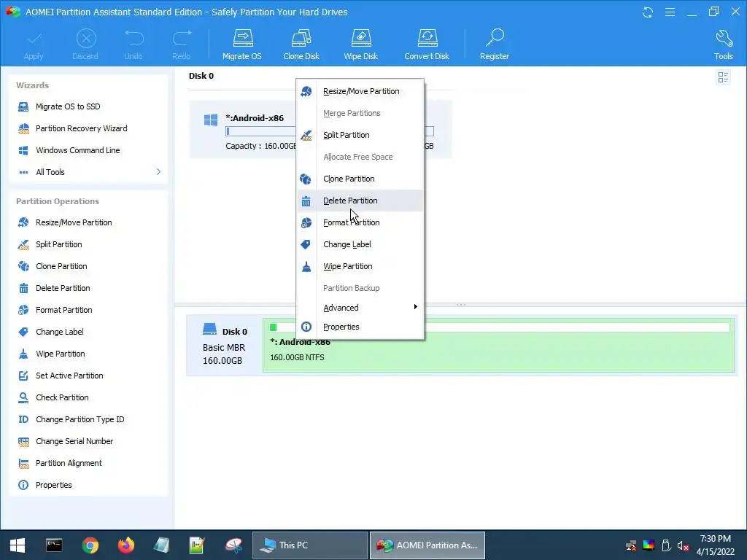Open the Windows Start button
Viewport: 747px width, 560px height.
pos(18,545)
